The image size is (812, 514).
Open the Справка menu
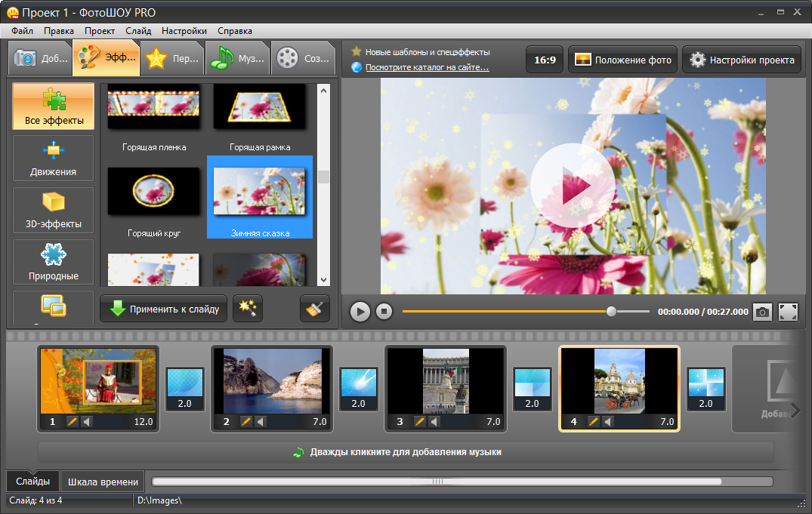(235, 31)
